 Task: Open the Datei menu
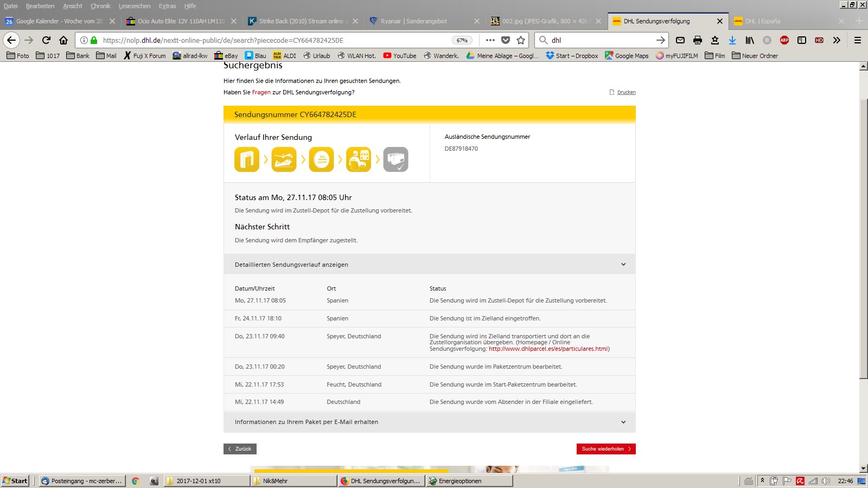[10, 6]
